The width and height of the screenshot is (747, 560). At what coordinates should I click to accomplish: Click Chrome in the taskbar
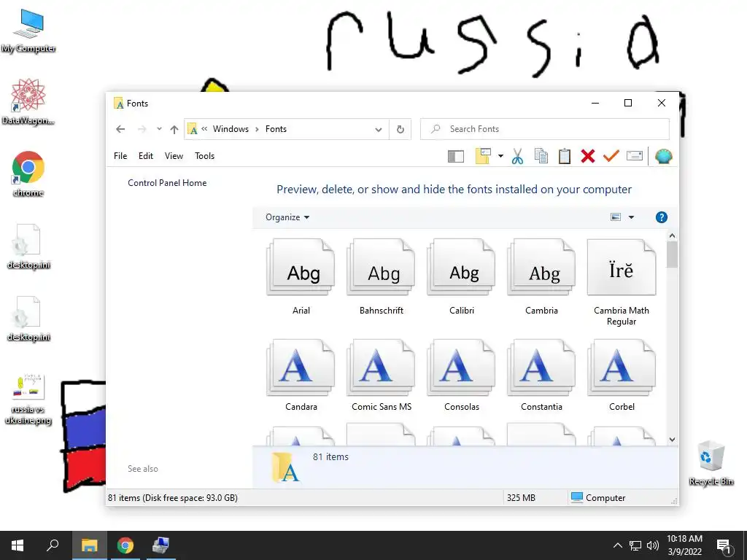click(x=125, y=545)
